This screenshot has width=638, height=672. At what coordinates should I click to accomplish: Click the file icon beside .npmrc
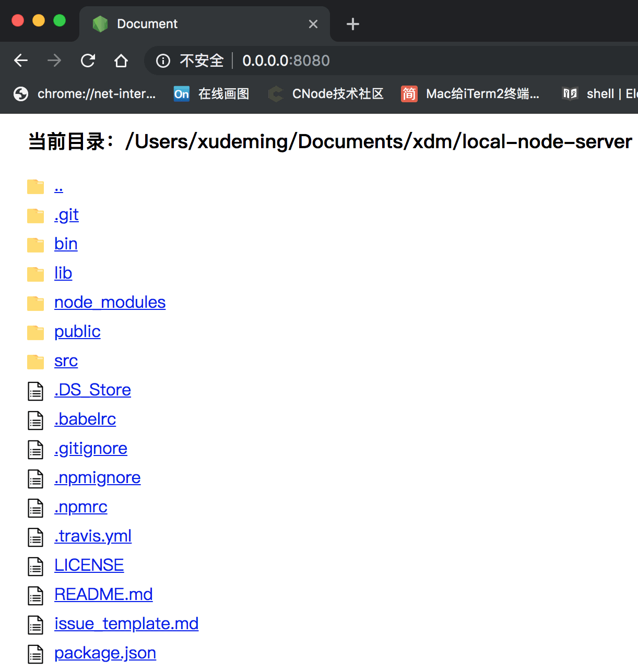click(x=36, y=508)
